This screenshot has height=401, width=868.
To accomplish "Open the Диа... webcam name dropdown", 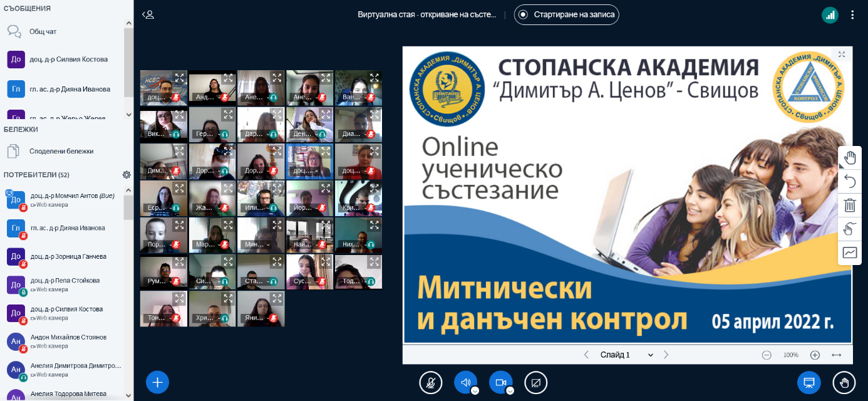I will 353,134.
